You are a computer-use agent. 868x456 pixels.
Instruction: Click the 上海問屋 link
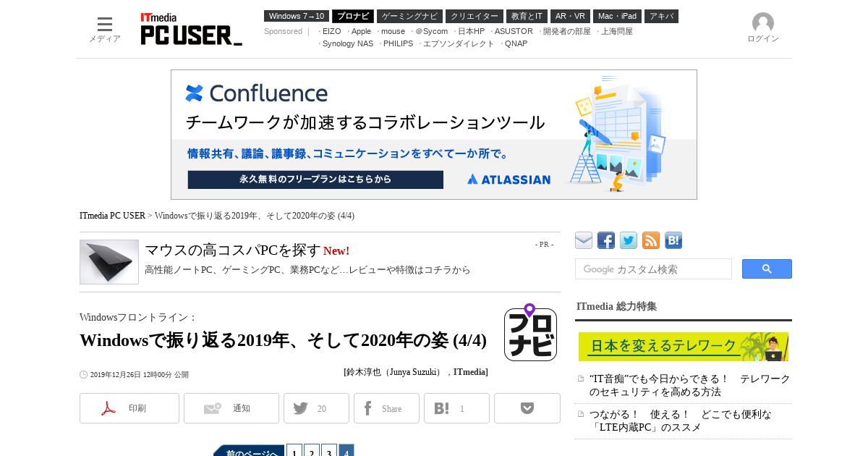(x=617, y=31)
